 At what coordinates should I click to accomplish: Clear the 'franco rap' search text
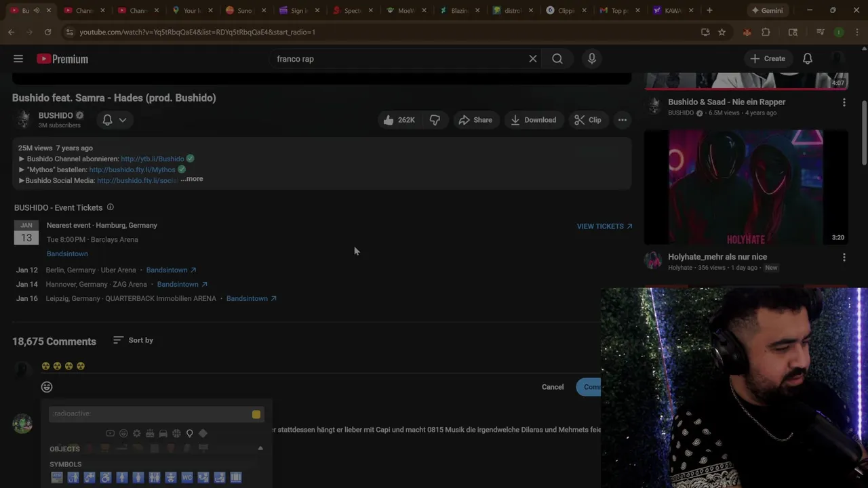point(533,59)
